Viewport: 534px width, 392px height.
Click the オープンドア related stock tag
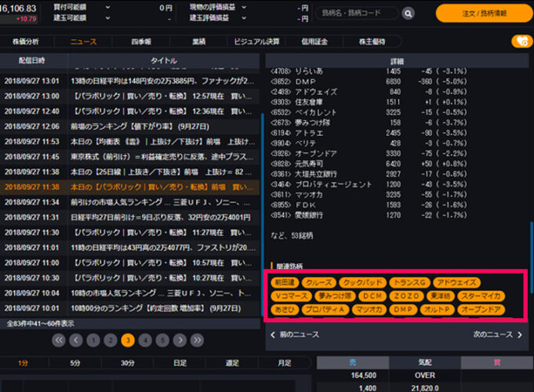pos(481,310)
